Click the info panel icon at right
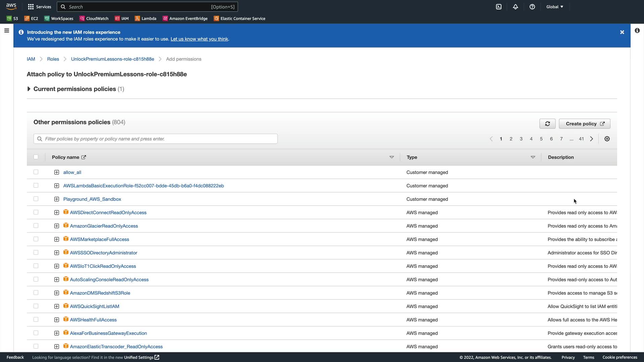 tap(637, 31)
